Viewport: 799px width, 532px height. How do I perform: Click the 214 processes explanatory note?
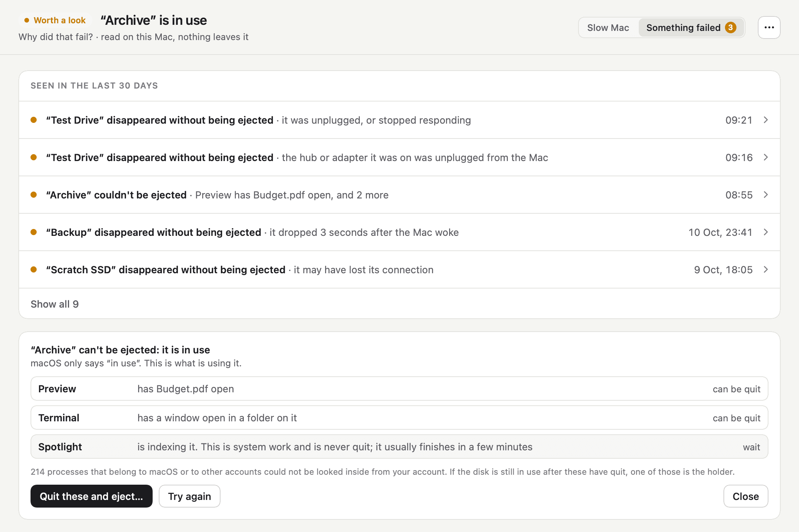point(382,472)
